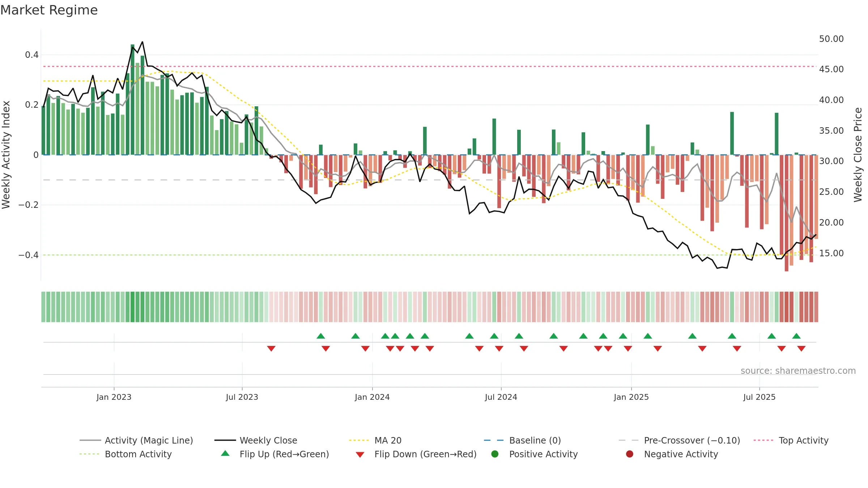The width and height of the screenshot is (868, 488).
Task: Toggle Flip Down (Green→Red) legend entry
Action: point(416,454)
